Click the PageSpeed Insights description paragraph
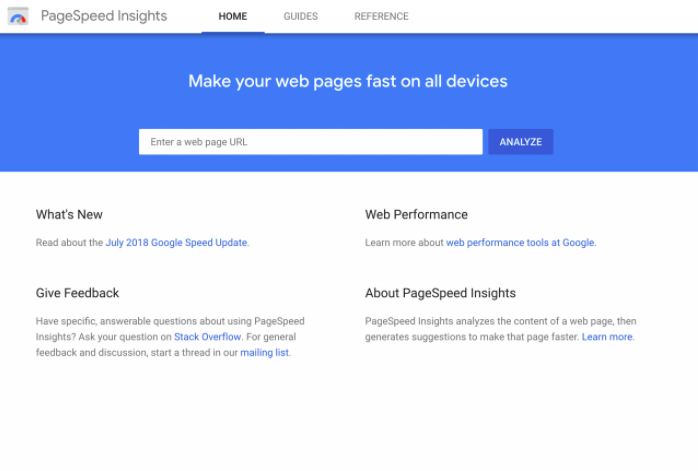The width and height of the screenshot is (698, 471). [x=500, y=329]
